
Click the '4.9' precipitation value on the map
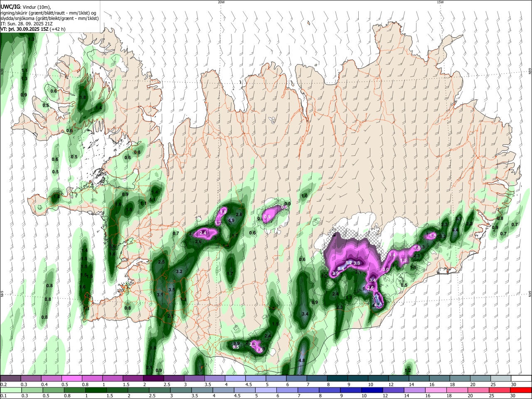point(232,220)
